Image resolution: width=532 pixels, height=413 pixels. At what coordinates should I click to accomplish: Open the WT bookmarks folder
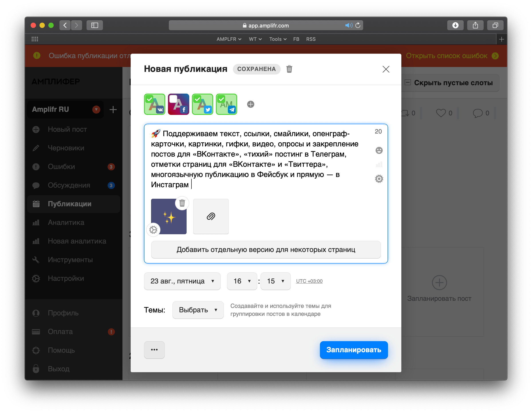(255, 39)
